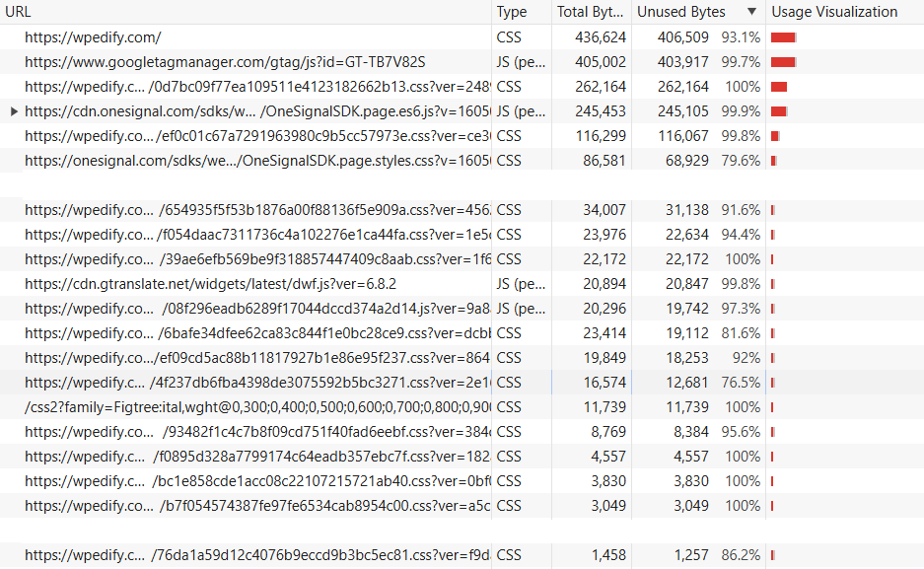The image size is (924, 569).
Task: Click the 406,509 unused bytes value
Action: tap(683, 37)
